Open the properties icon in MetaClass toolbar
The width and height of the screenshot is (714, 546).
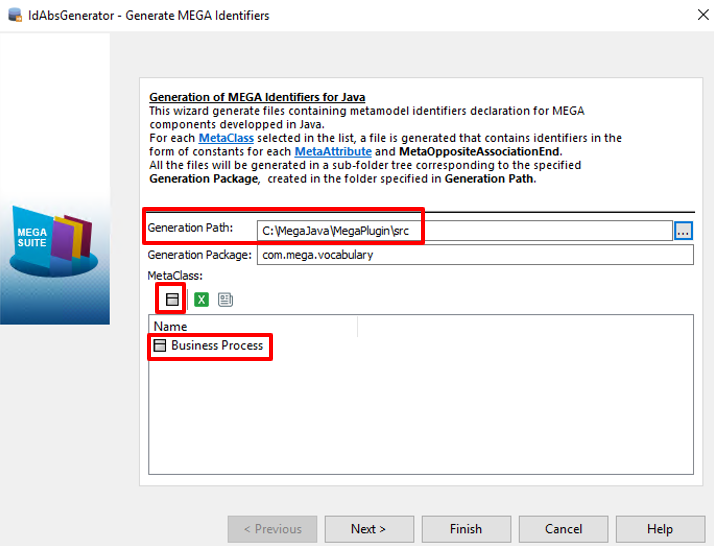point(225,299)
